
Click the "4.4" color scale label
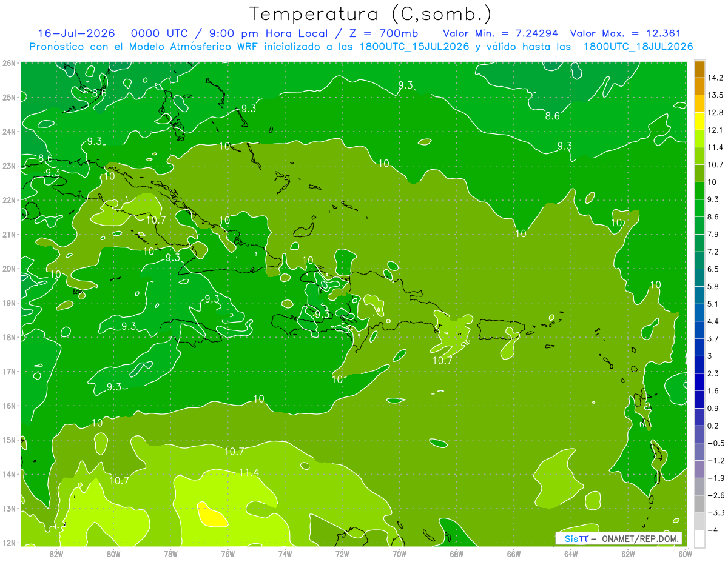pyautogui.click(x=712, y=321)
